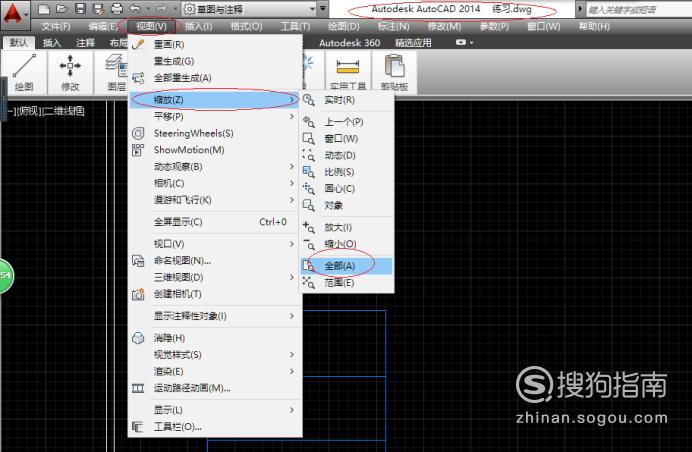Click the Undo arrow icon

click(x=135, y=9)
